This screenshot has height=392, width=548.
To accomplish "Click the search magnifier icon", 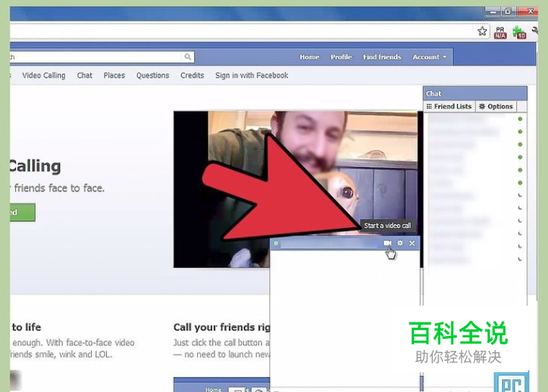I will click(188, 57).
